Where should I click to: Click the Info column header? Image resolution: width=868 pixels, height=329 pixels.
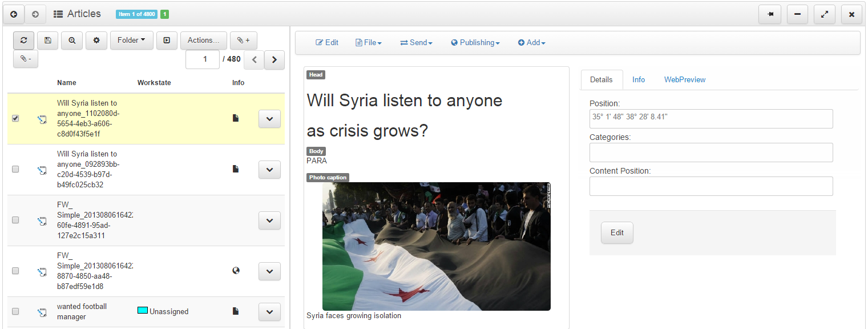(239, 83)
